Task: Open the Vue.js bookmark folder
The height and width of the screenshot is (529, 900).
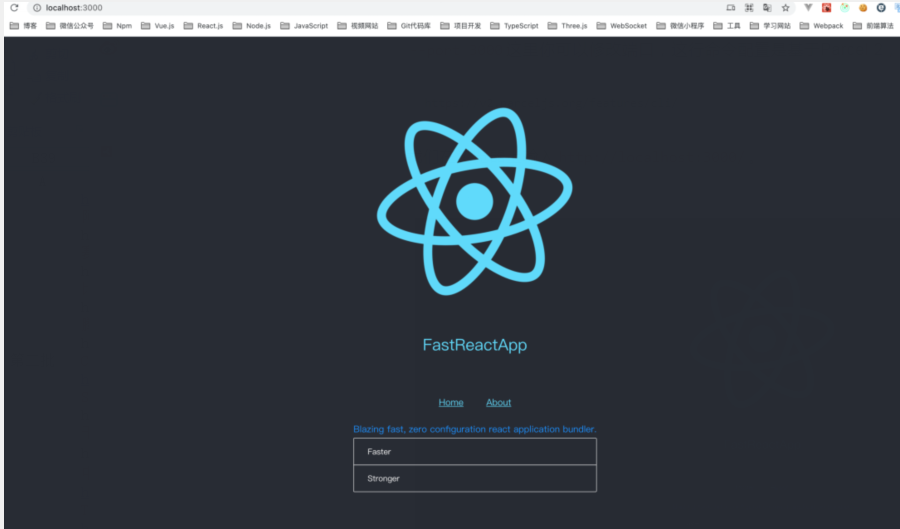Action: click(157, 26)
